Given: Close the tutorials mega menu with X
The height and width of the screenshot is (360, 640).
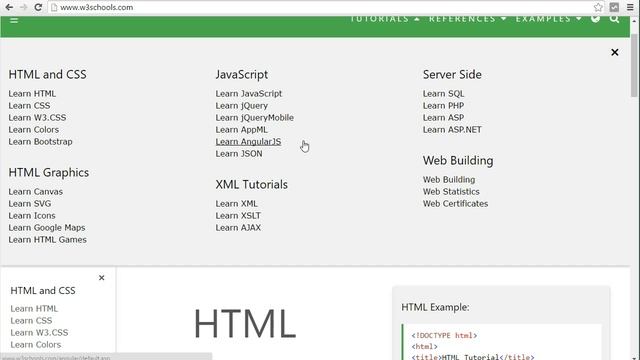Looking at the screenshot, I should 615,52.
